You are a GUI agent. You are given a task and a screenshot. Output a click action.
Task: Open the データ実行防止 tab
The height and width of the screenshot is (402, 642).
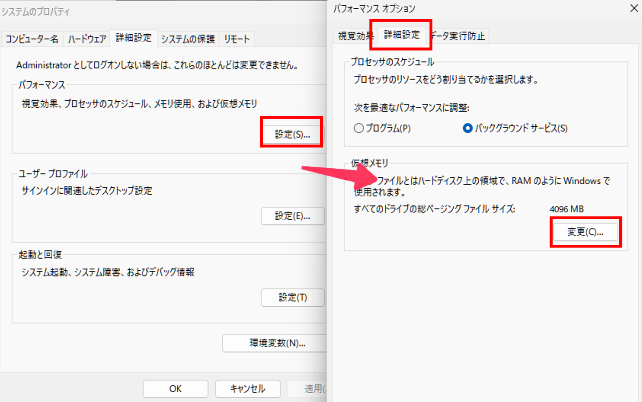(x=459, y=35)
